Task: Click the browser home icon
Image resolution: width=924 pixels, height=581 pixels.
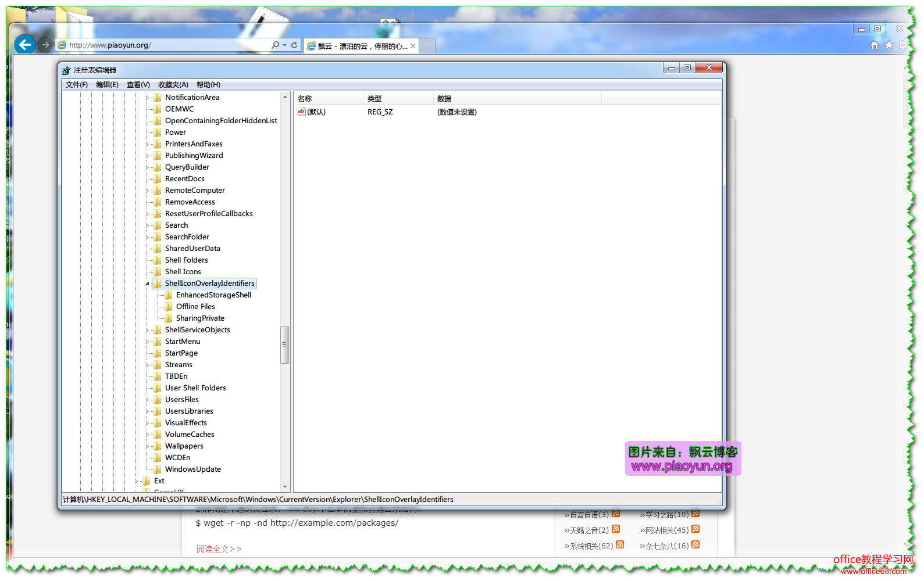Action: pyautogui.click(x=874, y=45)
